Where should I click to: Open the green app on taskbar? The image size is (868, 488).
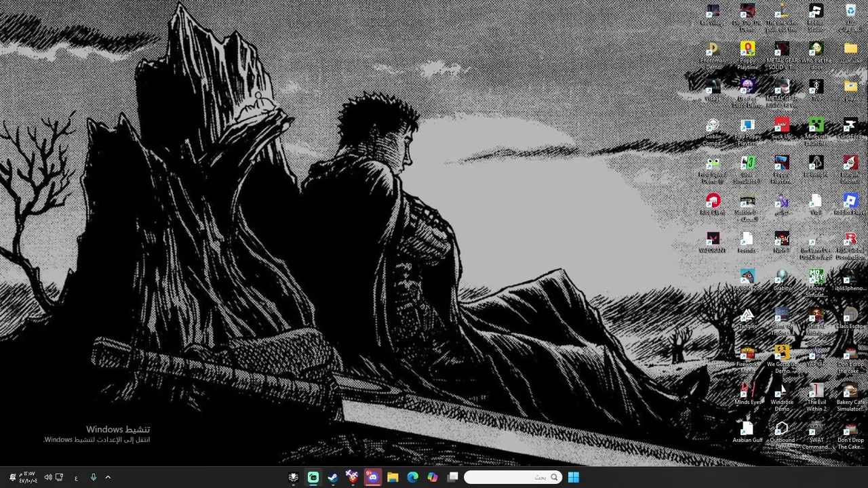pyautogui.click(x=313, y=477)
